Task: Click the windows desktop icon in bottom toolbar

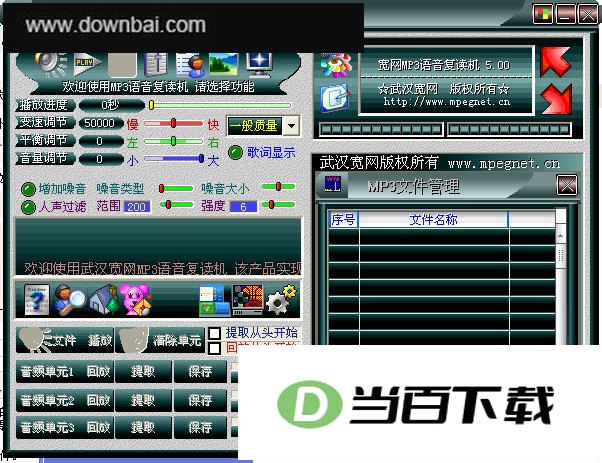Action: coord(214,300)
